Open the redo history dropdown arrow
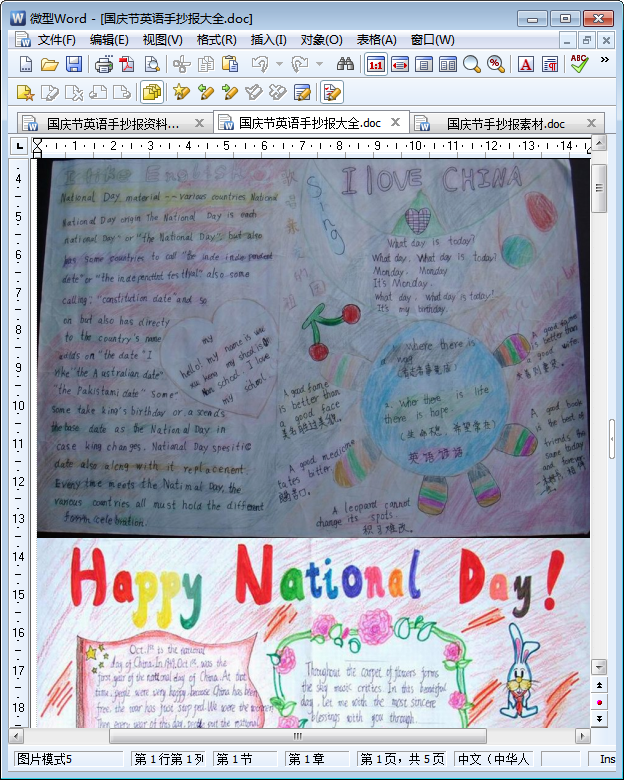The width and height of the screenshot is (624, 780). (x=319, y=64)
